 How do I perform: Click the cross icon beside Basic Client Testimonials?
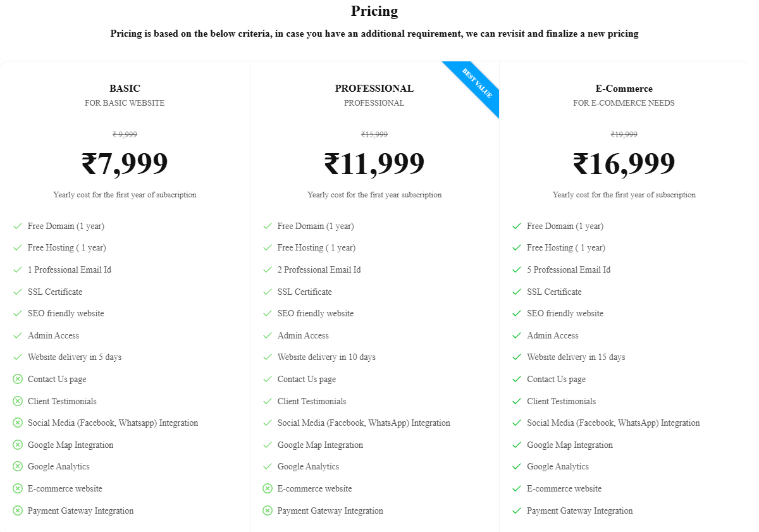point(18,401)
